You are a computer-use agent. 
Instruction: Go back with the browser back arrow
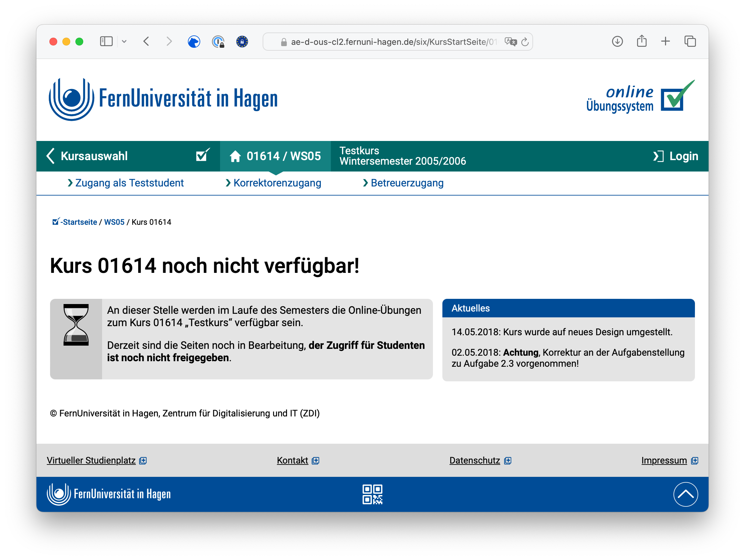(x=146, y=41)
